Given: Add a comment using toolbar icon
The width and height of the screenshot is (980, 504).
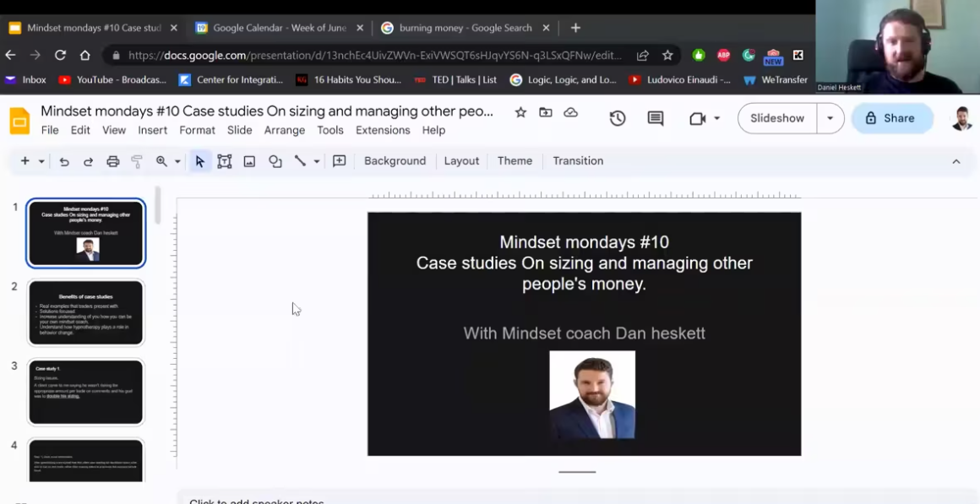Looking at the screenshot, I should tap(340, 161).
